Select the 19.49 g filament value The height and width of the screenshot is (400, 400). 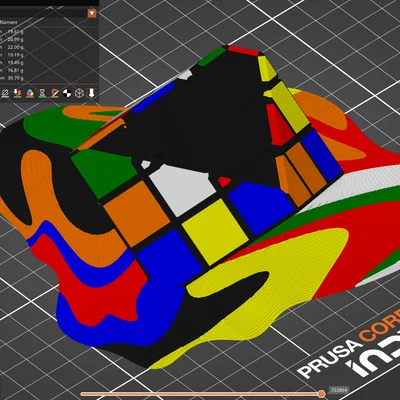16,63
